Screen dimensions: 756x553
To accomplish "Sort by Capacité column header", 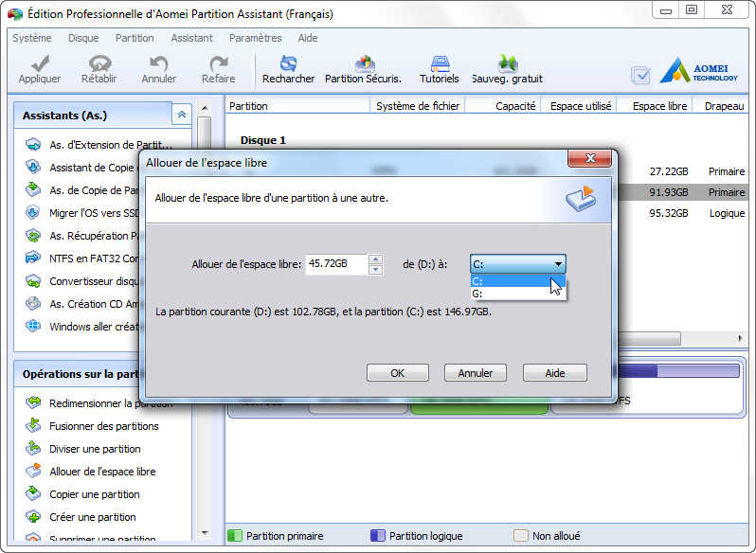I will point(503,106).
